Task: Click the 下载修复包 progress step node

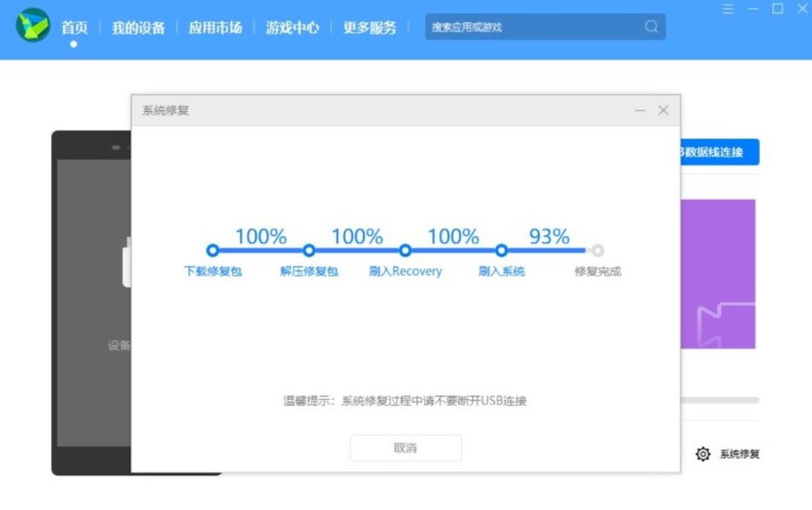Action: click(x=212, y=251)
